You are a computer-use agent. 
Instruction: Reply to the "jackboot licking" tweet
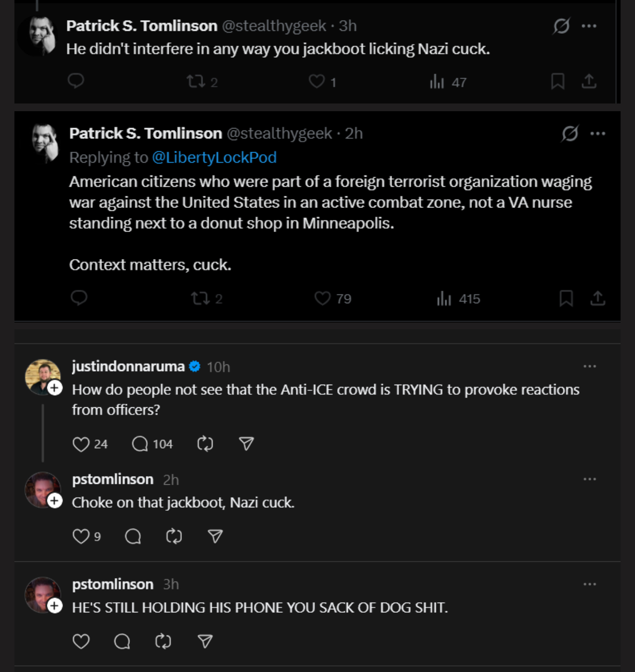click(76, 81)
